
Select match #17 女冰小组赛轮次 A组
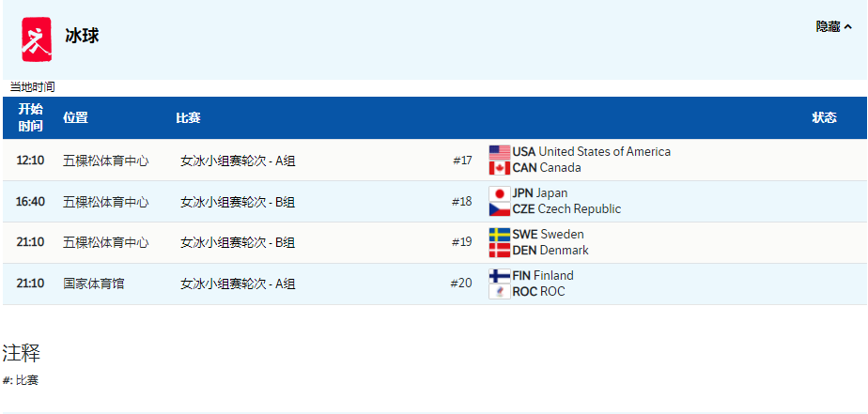tap(238, 161)
